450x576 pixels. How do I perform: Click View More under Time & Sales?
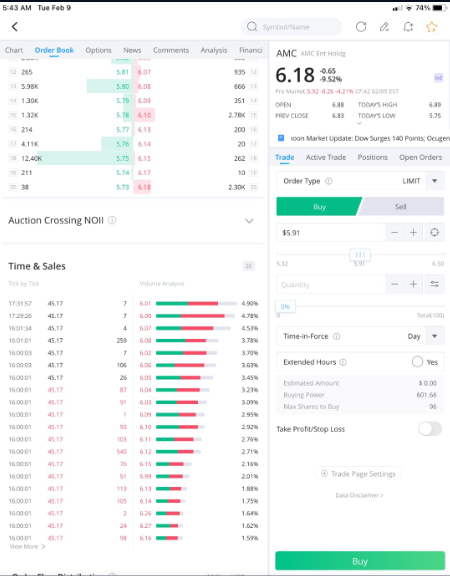click(27, 547)
